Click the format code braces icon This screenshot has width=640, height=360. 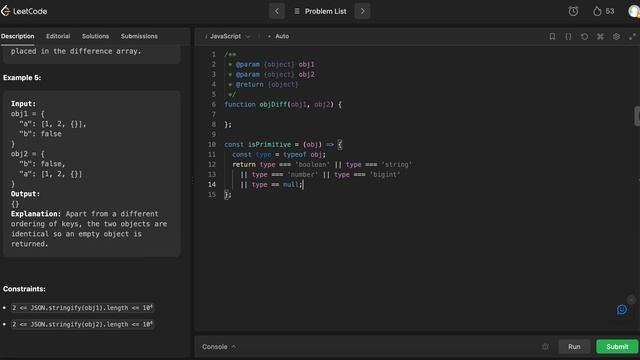coord(568,36)
